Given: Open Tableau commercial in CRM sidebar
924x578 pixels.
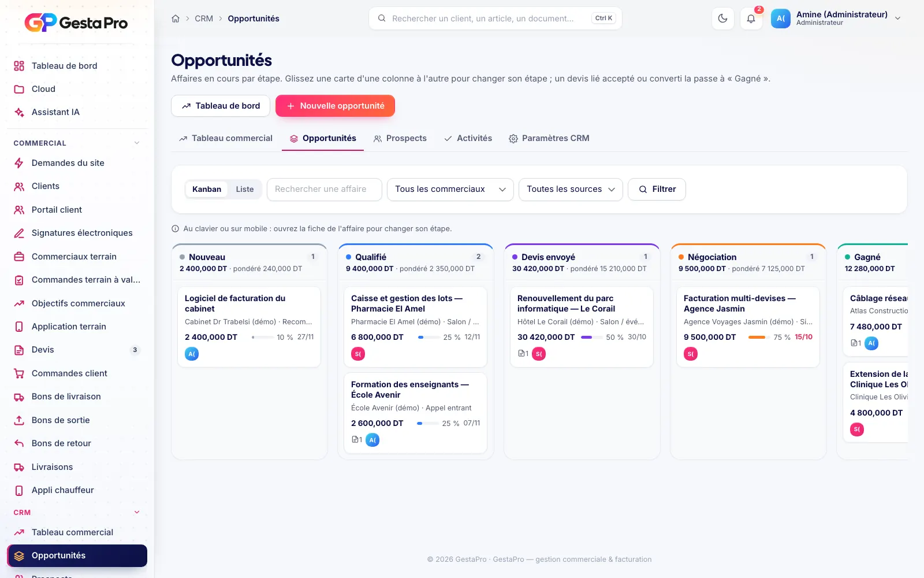Looking at the screenshot, I should click(x=77, y=532).
